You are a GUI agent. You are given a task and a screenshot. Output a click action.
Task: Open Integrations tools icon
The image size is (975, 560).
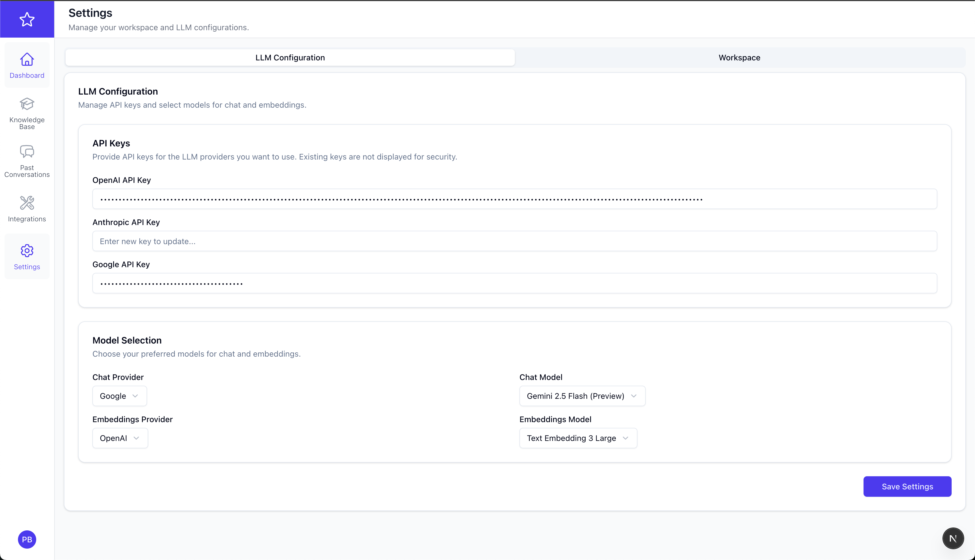tap(27, 203)
